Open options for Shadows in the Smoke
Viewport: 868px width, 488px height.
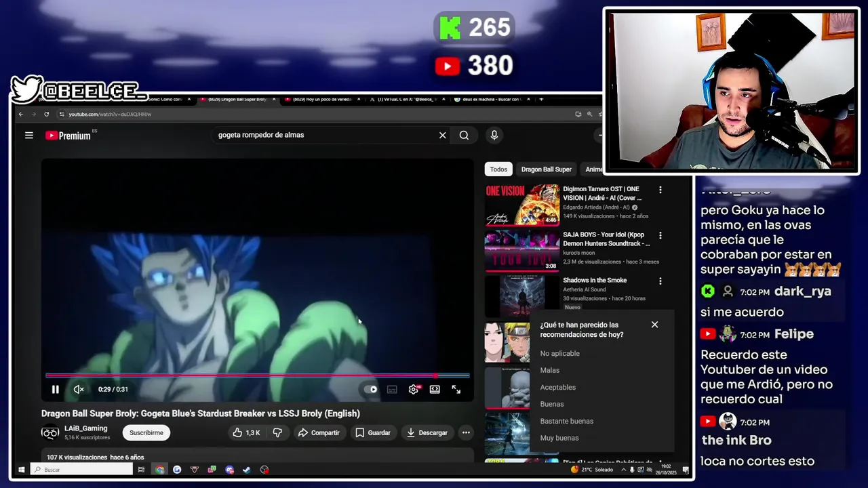pos(660,281)
